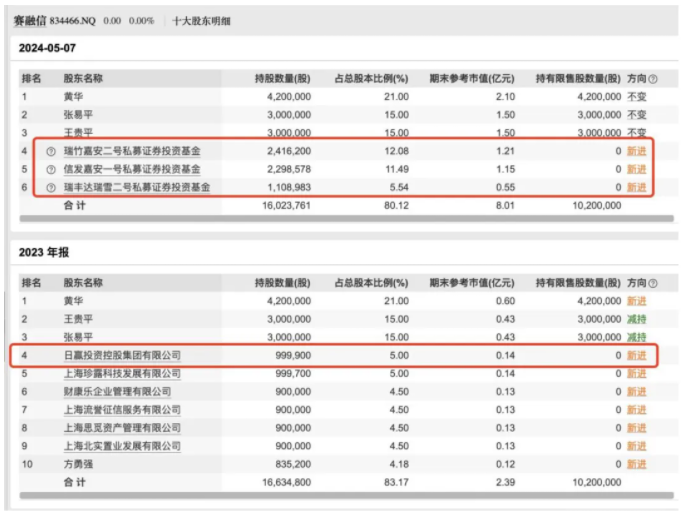Click 股东名称 header in the 2023 年报 table

[83, 283]
